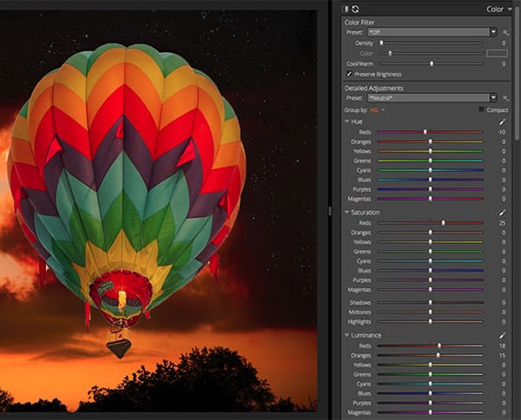The width and height of the screenshot is (521, 420).
Task: Click the Cool/Warm slider handle
Action: coord(432,63)
